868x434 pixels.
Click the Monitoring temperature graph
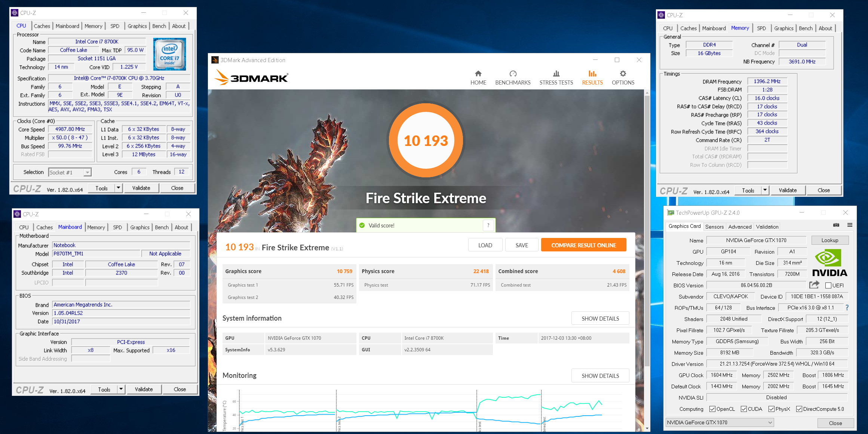(x=423, y=411)
